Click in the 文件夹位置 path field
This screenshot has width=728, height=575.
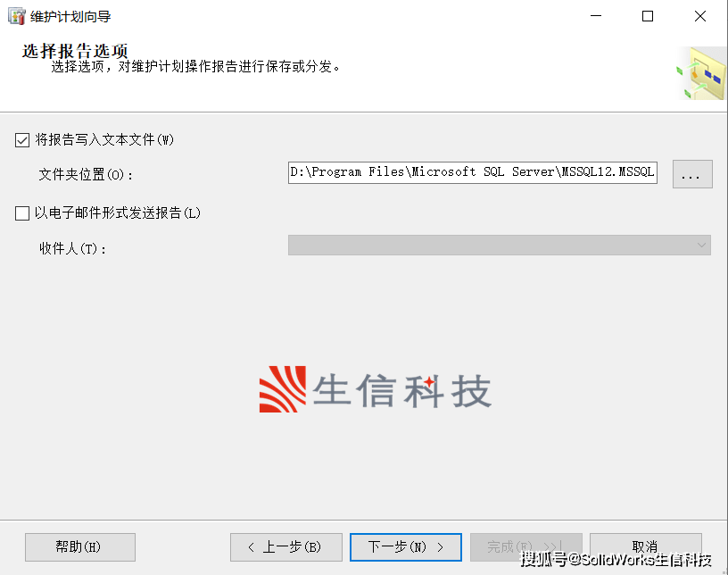472,172
